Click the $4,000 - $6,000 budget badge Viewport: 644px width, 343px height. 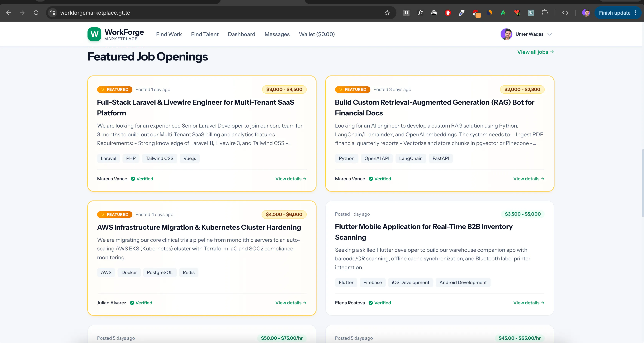click(284, 214)
